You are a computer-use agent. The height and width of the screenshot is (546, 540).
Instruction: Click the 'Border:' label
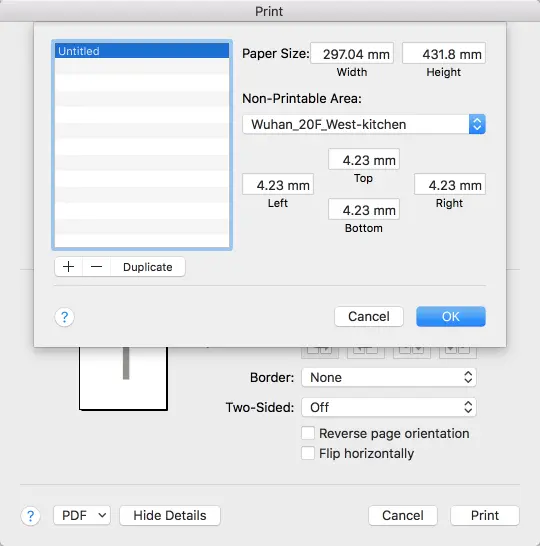click(272, 377)
